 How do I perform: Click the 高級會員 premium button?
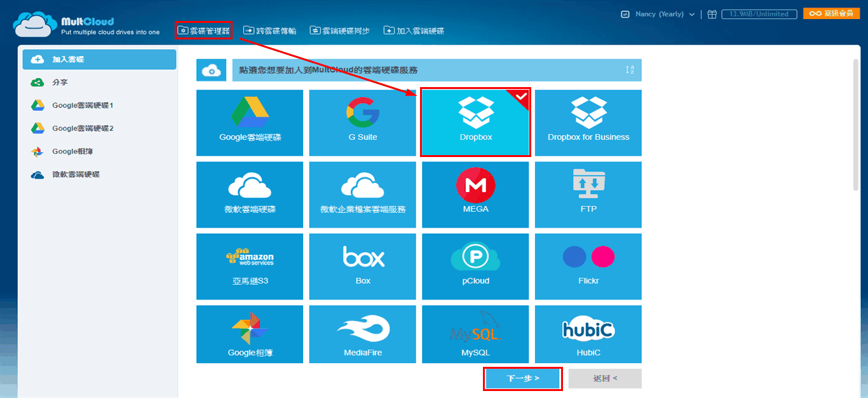tap(832, 13)
